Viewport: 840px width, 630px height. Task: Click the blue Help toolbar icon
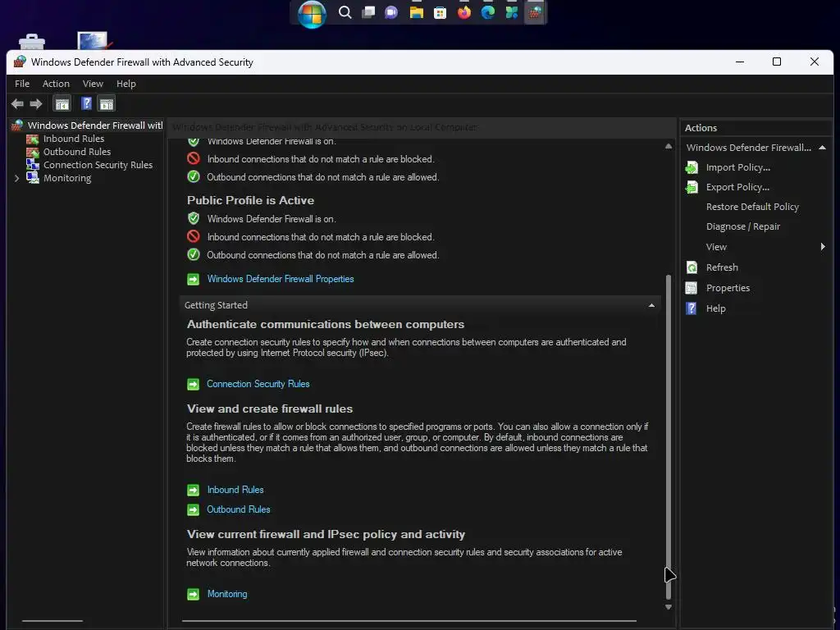86,104
